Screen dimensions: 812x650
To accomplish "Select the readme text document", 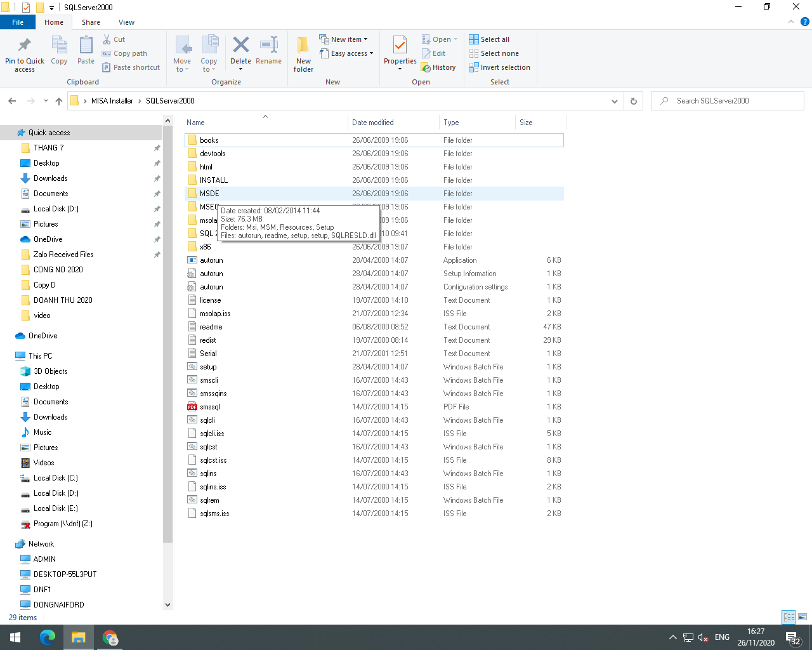I will (x=374, y=327).
